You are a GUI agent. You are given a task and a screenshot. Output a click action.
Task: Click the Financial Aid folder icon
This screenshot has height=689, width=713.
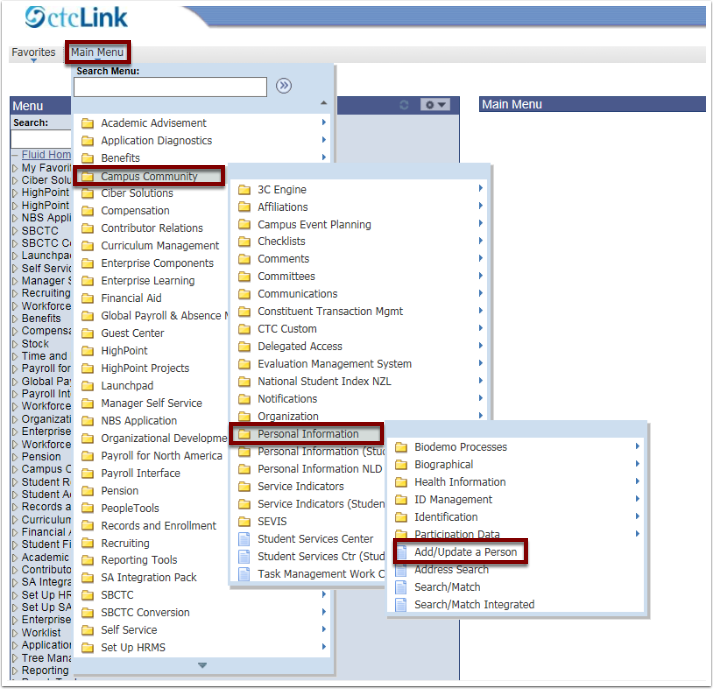(87, 298)
